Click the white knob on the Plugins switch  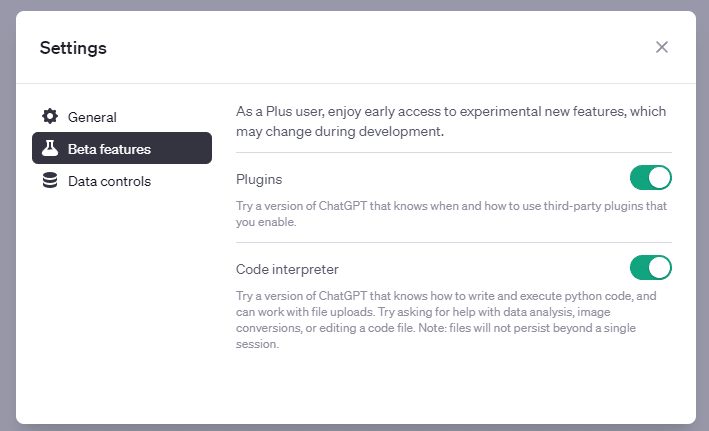pos(660,178)
